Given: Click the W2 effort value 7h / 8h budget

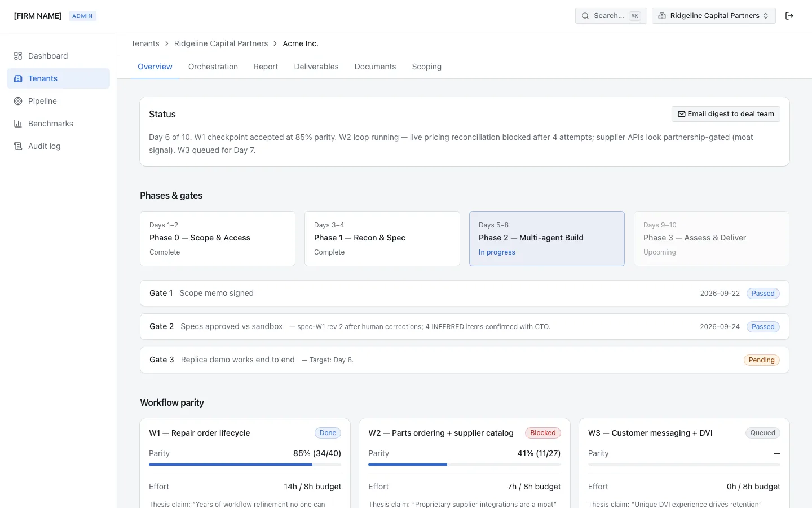Looking at the screenshot, I should (534, 487).
